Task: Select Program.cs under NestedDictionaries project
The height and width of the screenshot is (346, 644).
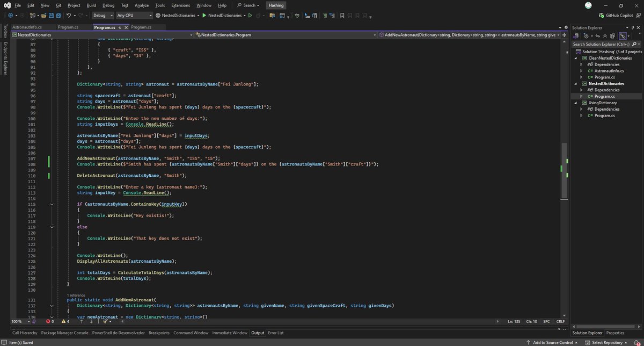Action: tap(604, 96)
